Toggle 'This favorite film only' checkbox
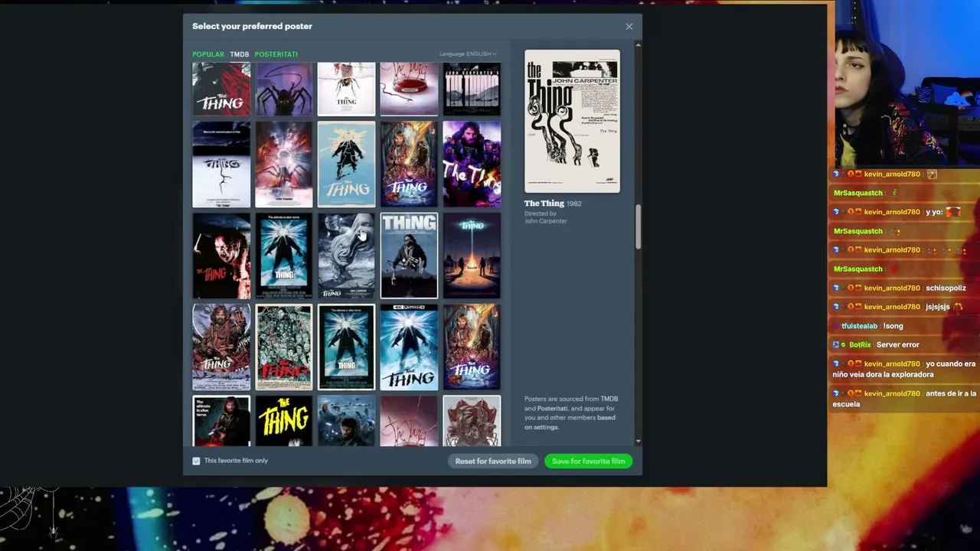 [196, 461]
